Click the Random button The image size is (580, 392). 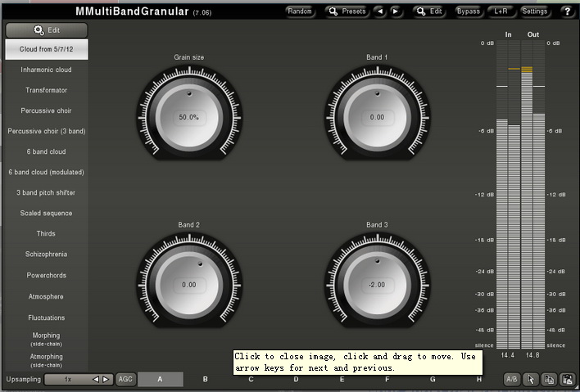300,11
